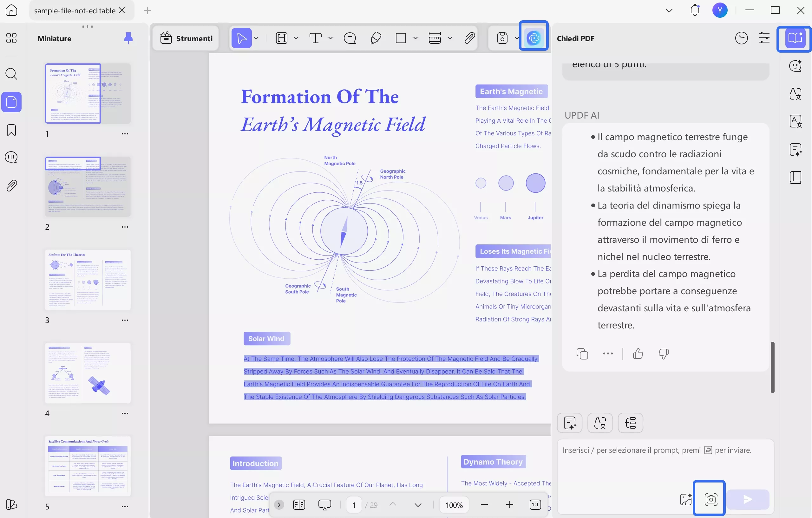Open the search panel in sidebar
The width and height of the screenshot is (812, 518).
pyautogui.click(x=11, y=74)
